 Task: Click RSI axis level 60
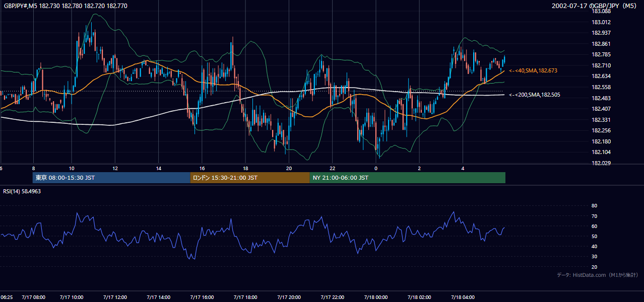(x=594, y=226)
